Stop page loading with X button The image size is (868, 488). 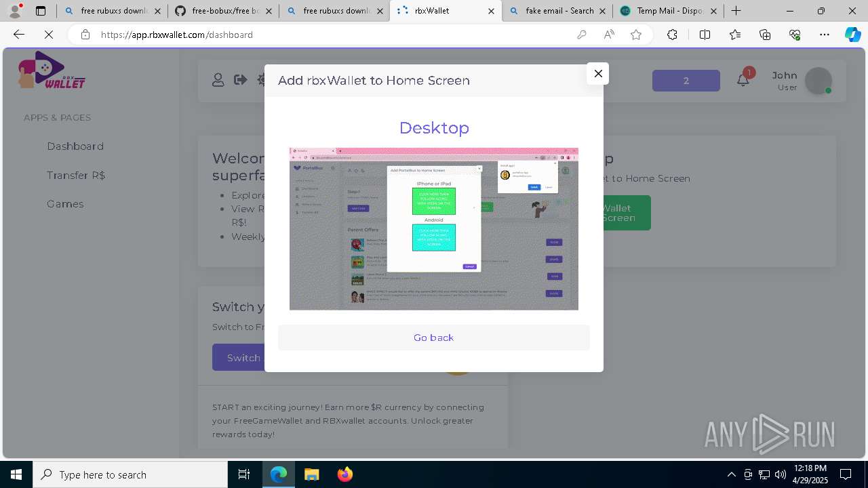pos(49,35)
